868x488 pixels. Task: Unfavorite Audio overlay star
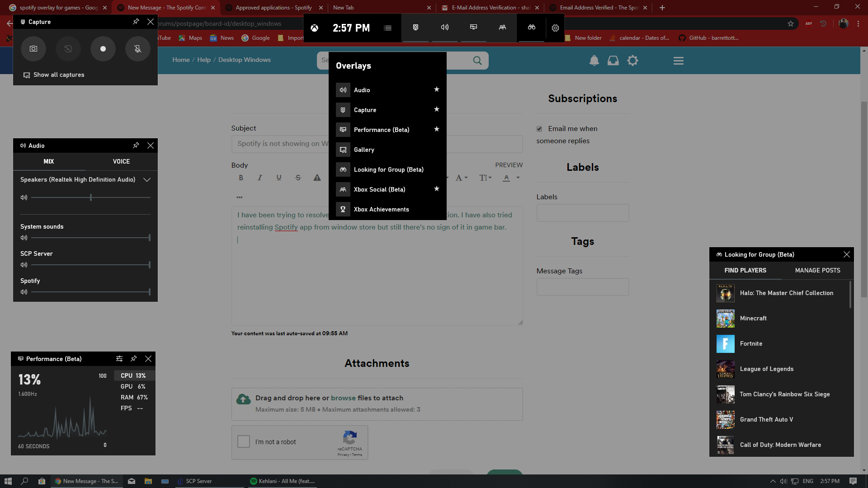click(x=437, y=89)
